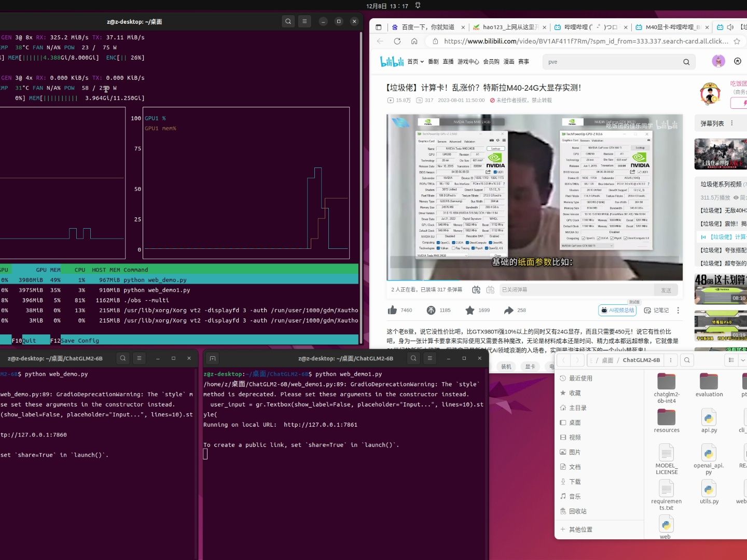Open file manager path menu three dots
Screen dimensions: 747x560
point(671,360)
